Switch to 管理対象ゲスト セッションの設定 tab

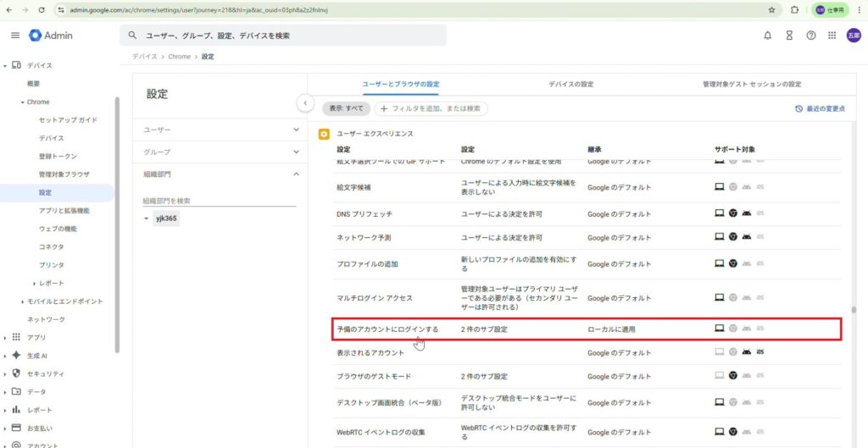[751, 85]
